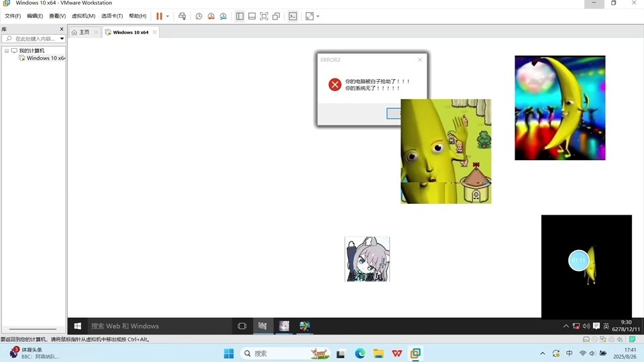Click the stretch guest display icon

(x=310, y=16)
